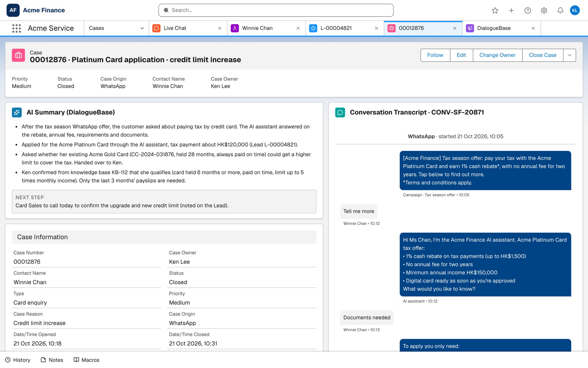Open more case actions dropdown arrow
The height and width of the screenshot is (368, 588).
570,55
